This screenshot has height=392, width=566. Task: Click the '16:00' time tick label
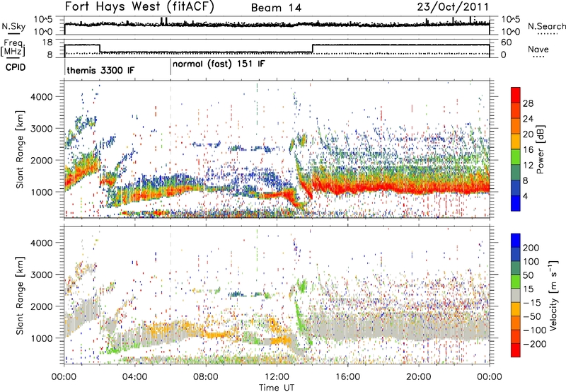click(347, 376)
